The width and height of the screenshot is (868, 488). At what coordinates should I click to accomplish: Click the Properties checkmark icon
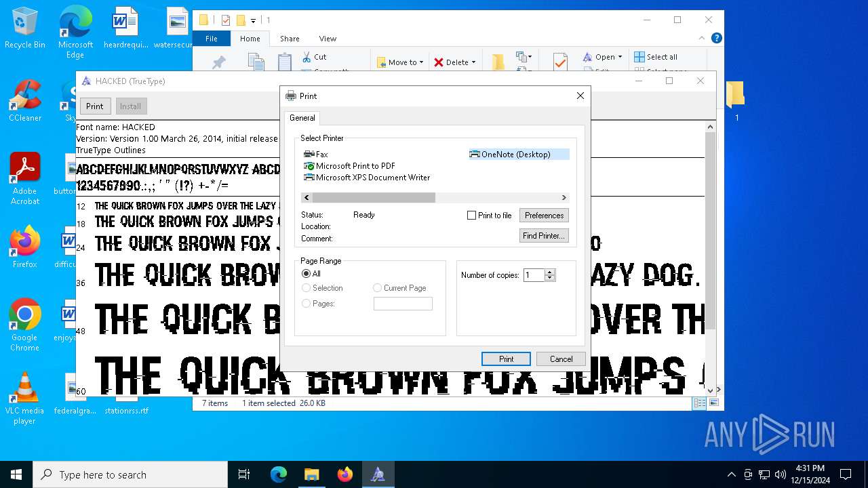tap(560, 62)
